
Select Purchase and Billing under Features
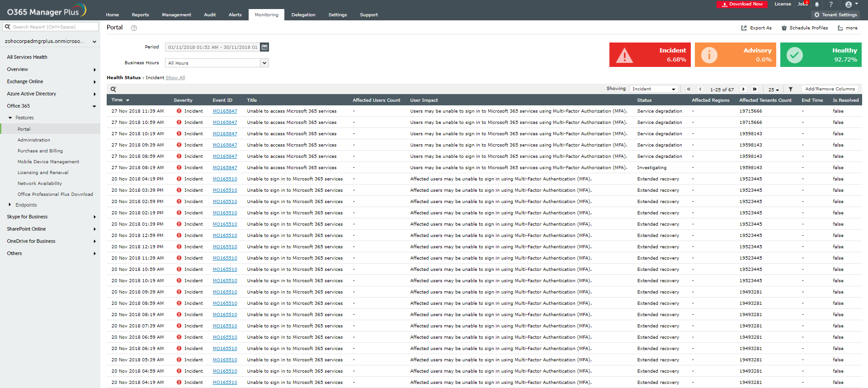[x=40, y=151]
